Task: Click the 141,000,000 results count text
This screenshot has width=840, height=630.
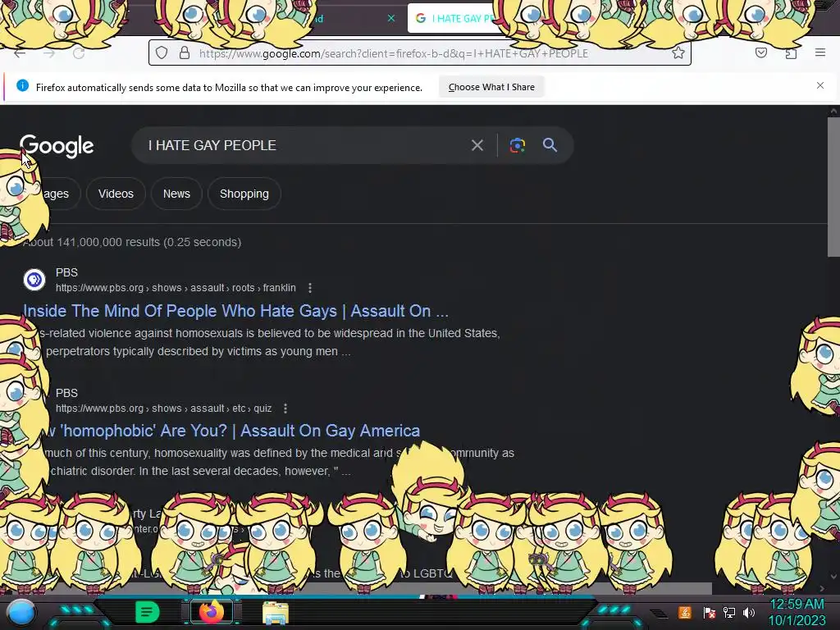Action: pyautogui.click(x=132, y=242)
